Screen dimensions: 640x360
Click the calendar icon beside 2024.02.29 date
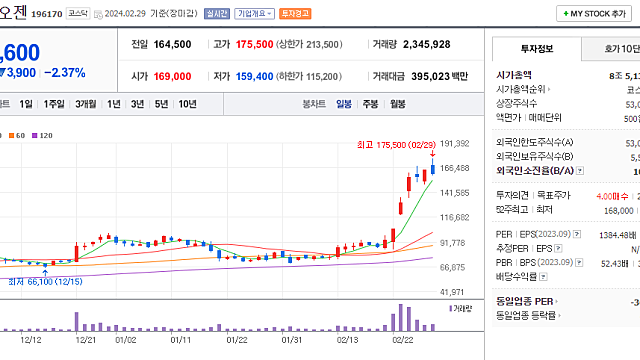(98, 15)
